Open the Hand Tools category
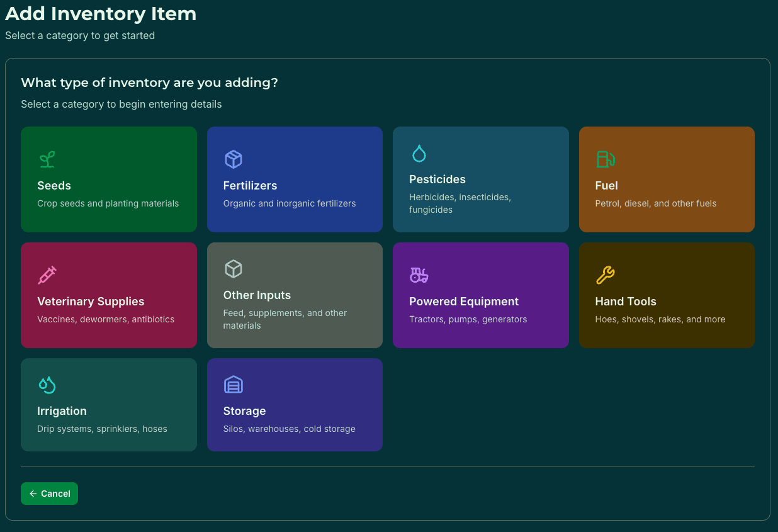The width and height of the screenshot is (778, 532). coord(667,295)
